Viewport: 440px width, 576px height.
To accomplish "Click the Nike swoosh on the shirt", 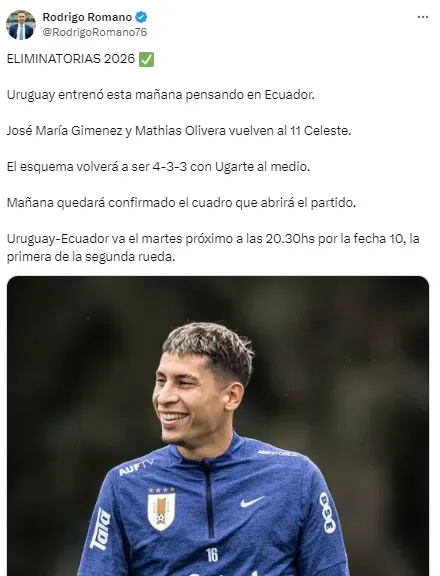I will pos(252,502).
